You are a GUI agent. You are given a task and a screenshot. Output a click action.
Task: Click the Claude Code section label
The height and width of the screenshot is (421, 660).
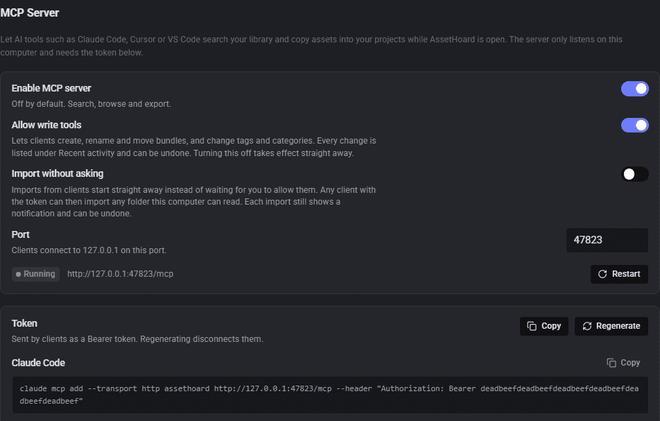tap(38, 363)
